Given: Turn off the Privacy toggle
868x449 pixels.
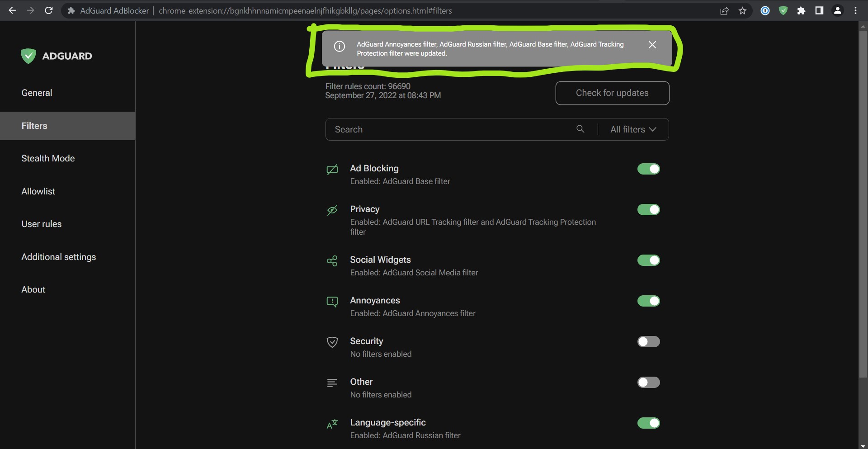Looking at the screenshot, I should [648, 209].
